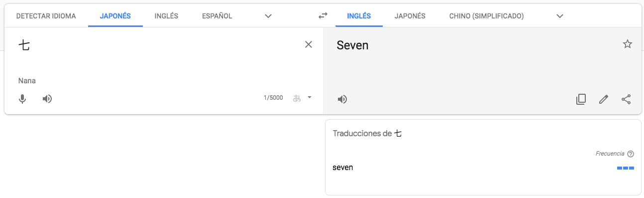Select the DETECTAR IDIOMA tab

46,16
